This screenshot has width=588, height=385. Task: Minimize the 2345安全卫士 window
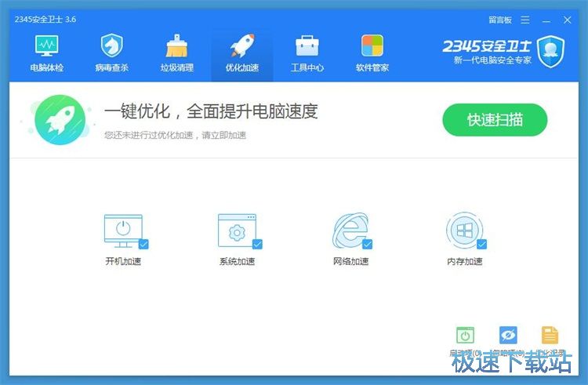point(546,20)
